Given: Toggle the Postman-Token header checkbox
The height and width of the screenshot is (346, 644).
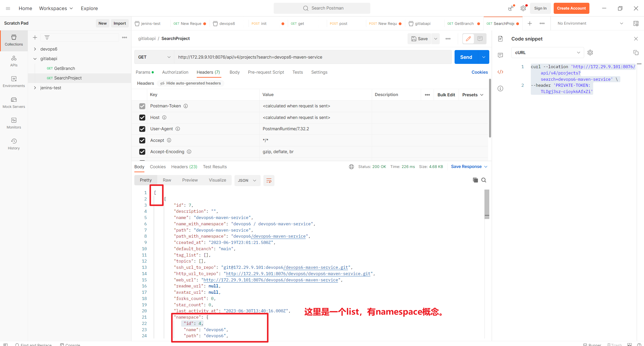Looking at the screenshot, I should pos(142,106).
